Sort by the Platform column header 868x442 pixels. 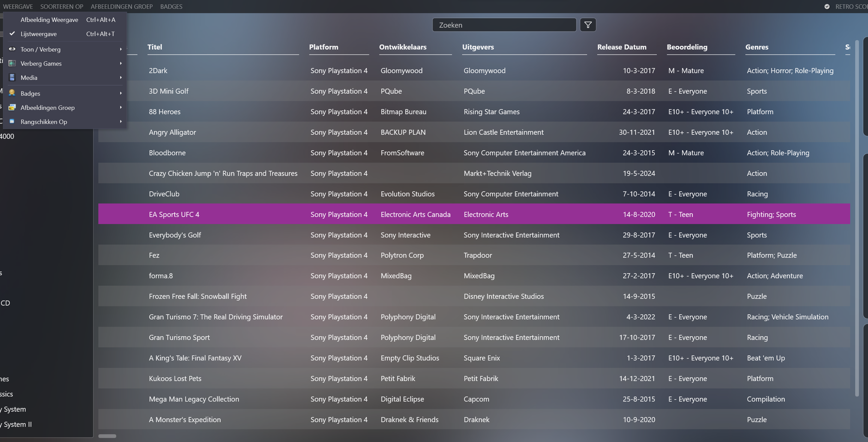(323, 47)
